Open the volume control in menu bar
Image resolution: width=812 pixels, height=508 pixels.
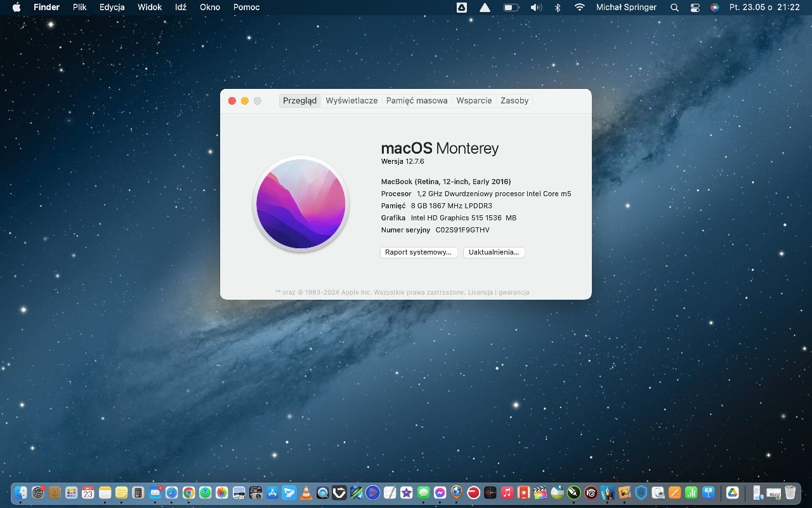536,8
